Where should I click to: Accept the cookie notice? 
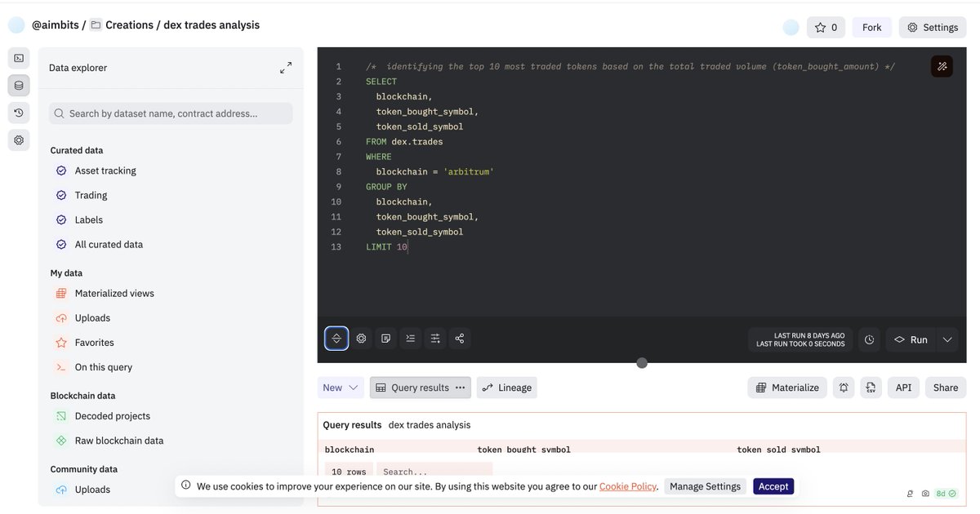[x=773, y=486]
